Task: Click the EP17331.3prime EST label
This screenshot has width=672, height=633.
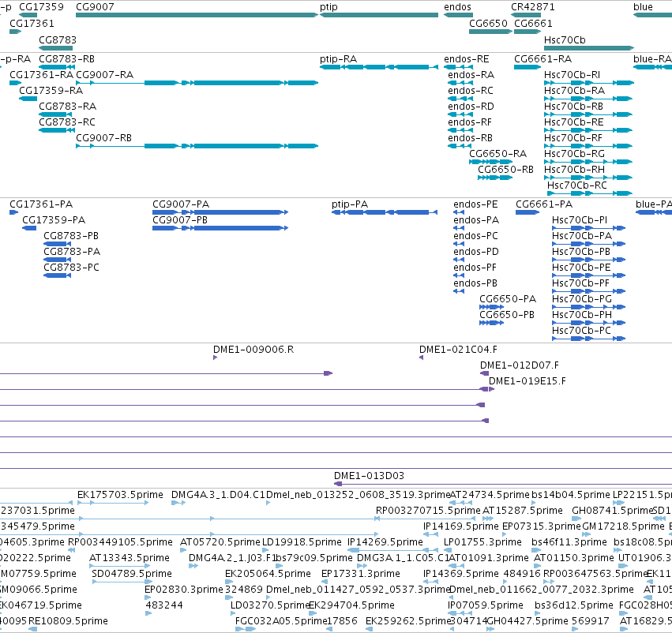Action: pyautogui.click(x=360, y=573)
